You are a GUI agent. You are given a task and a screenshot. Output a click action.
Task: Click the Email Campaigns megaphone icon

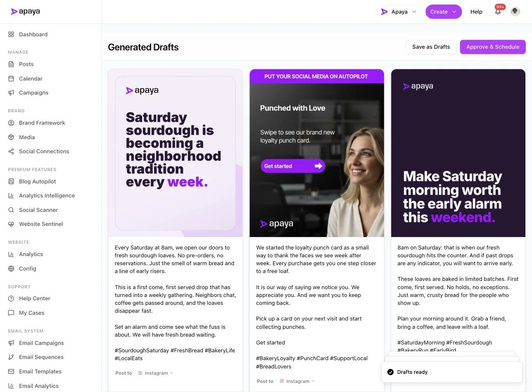pos(11,343)
